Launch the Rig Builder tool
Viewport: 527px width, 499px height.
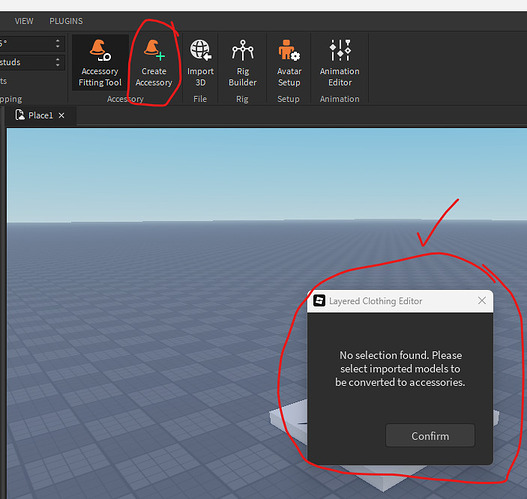(x=242, y=63)
